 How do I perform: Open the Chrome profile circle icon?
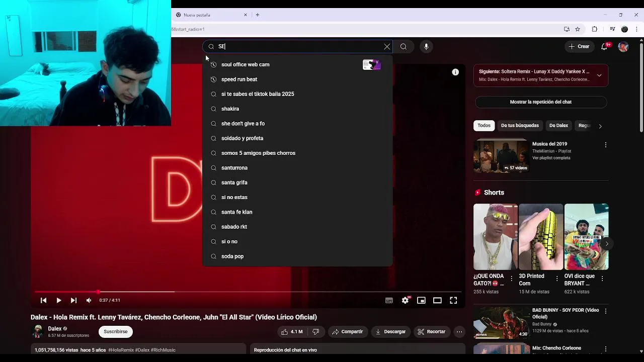624,29
